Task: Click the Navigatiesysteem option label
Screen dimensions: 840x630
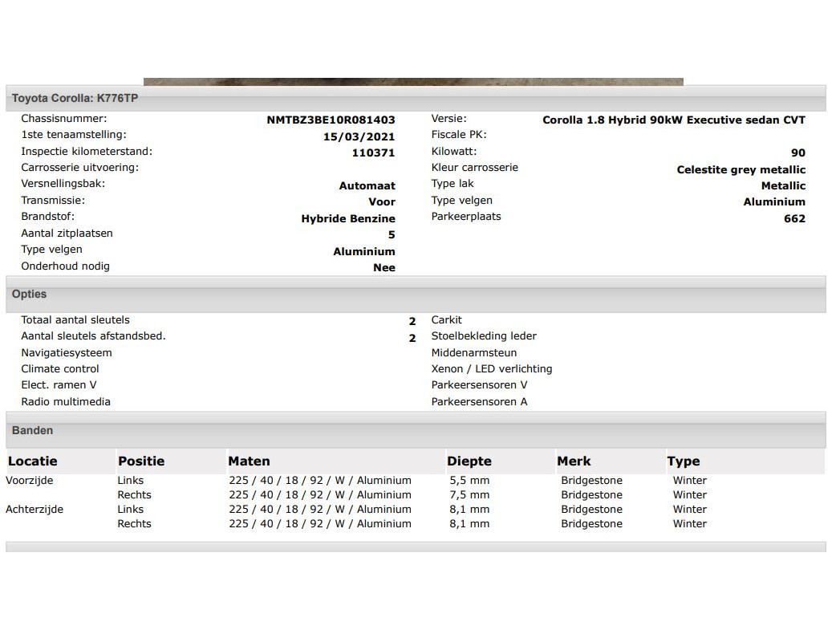Action: pos(67,353)
